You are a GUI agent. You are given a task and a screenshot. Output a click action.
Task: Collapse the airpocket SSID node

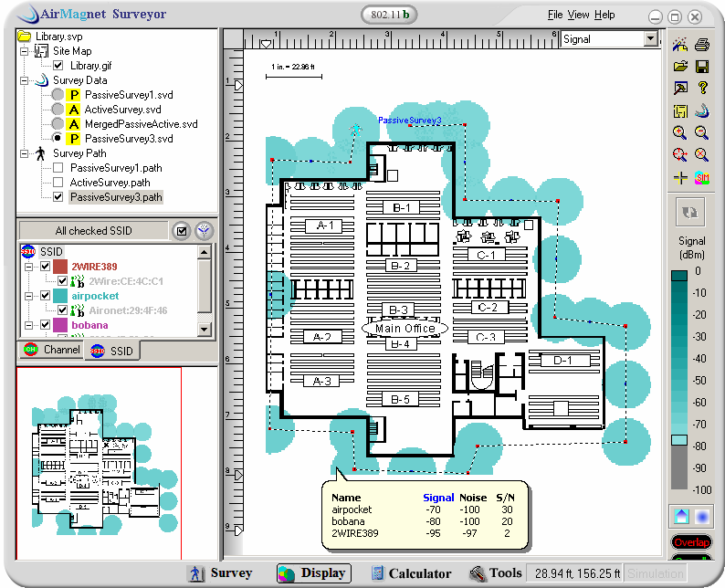[x=28, y=296]
